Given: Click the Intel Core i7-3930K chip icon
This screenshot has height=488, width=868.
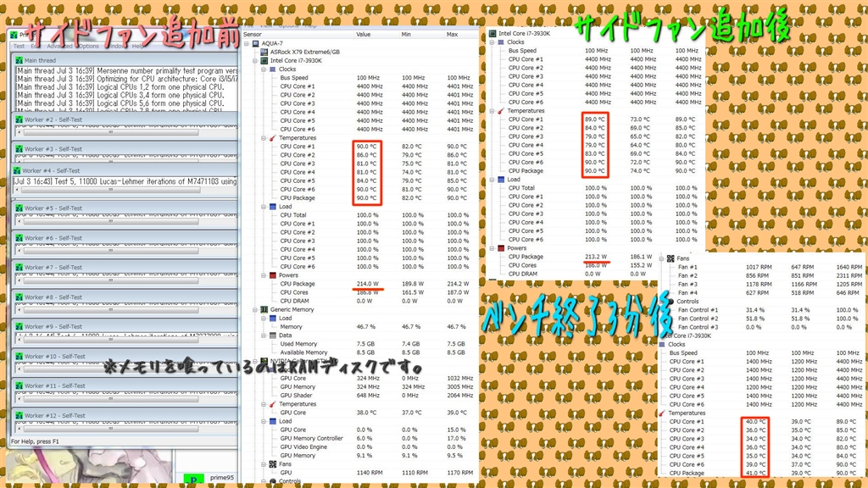Looking at the screenshot, I should pyautogui.click(x=264, y=61).
